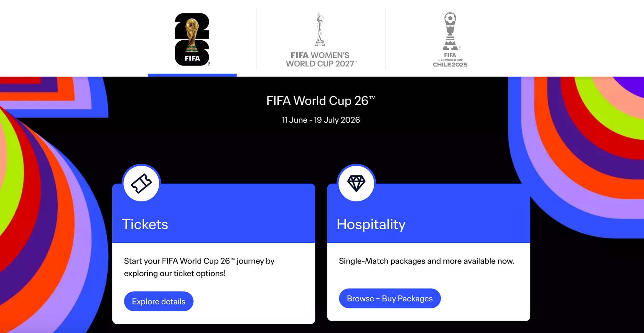
Task: Open the Hospitality card heading
Action: (x=371, y=224)
